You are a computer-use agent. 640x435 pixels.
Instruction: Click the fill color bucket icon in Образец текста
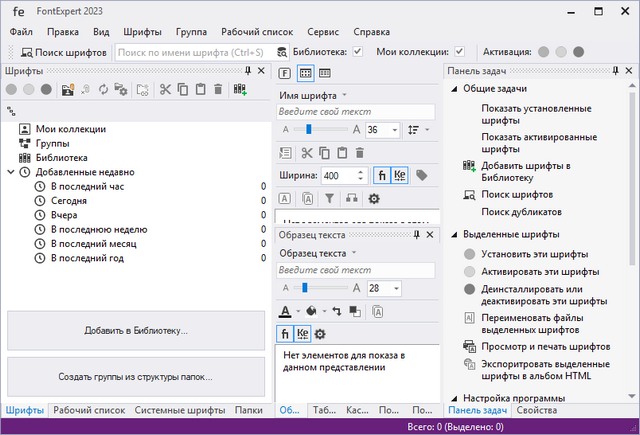pos(310,311)
